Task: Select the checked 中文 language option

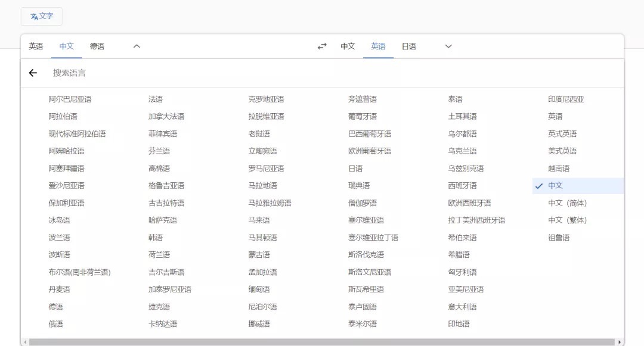Action: (x=555, y=186)
